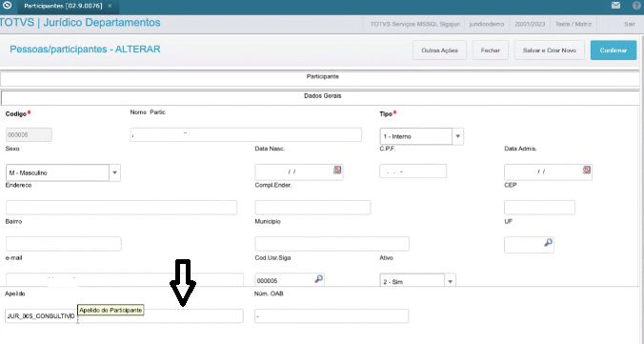Click the 'Pessoas/participantes - ALTERAR' title
Image resolution: width=644 pixels, height=344 pixels.
point(85,50)
